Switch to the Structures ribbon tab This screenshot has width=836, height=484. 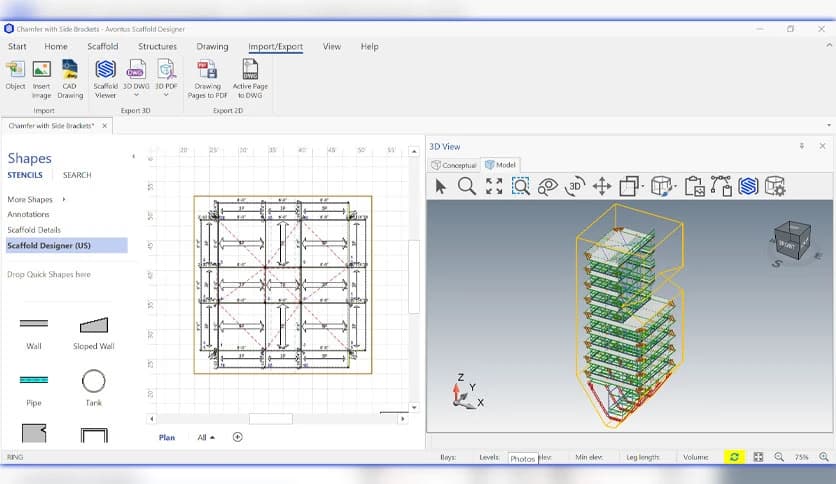coord(157,46)
